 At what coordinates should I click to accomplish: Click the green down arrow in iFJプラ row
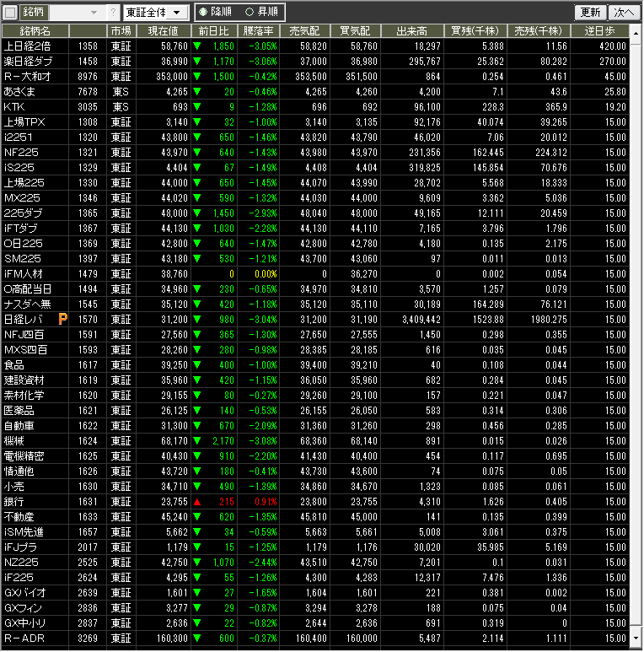[x=197, y=547]
